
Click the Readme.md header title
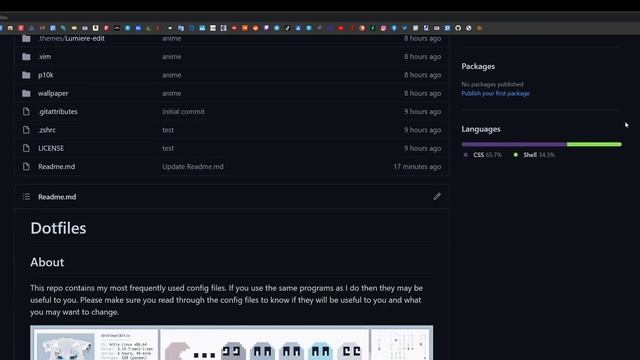(57, 197)
